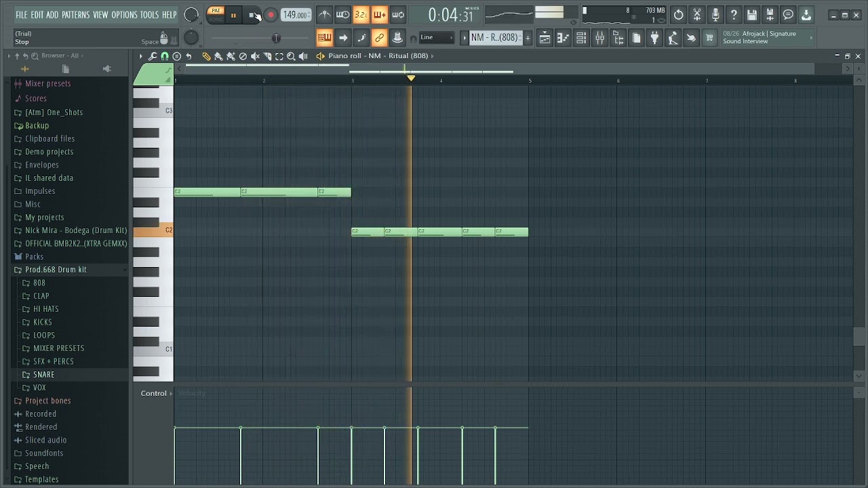Click the main pitch knob
Image resolution: width=868 pixels, height=488 pixels.
pos(191,38)
